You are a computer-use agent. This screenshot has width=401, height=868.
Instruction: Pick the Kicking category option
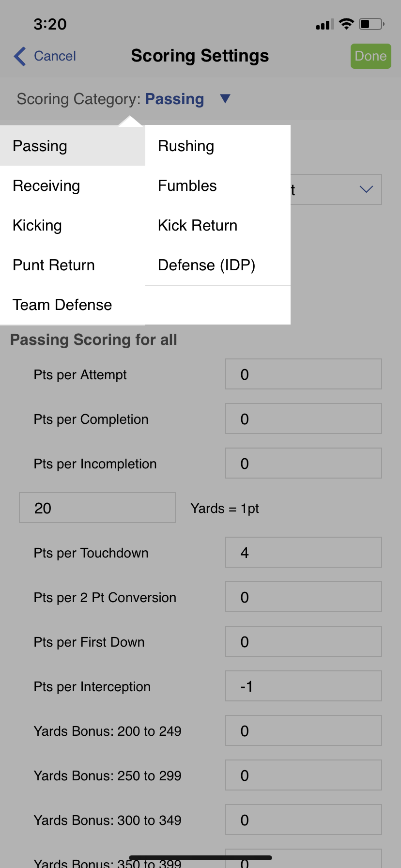click(37, 225)
